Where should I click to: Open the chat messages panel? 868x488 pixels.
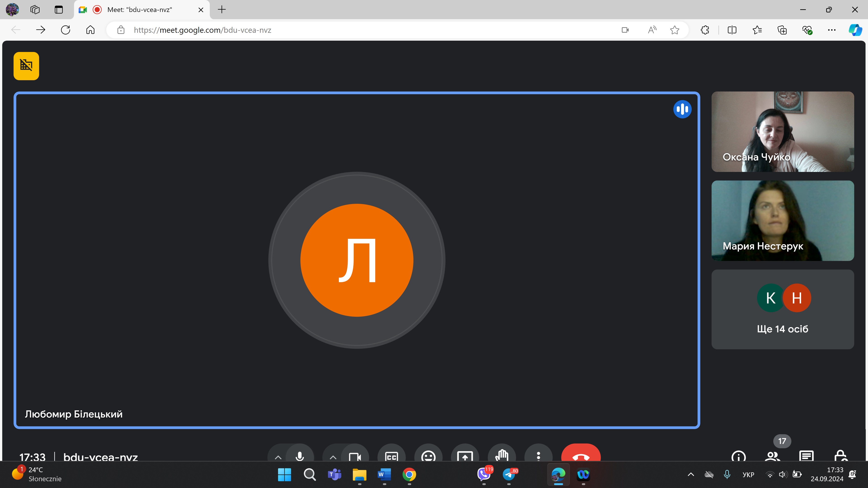(x=806, y=456)
